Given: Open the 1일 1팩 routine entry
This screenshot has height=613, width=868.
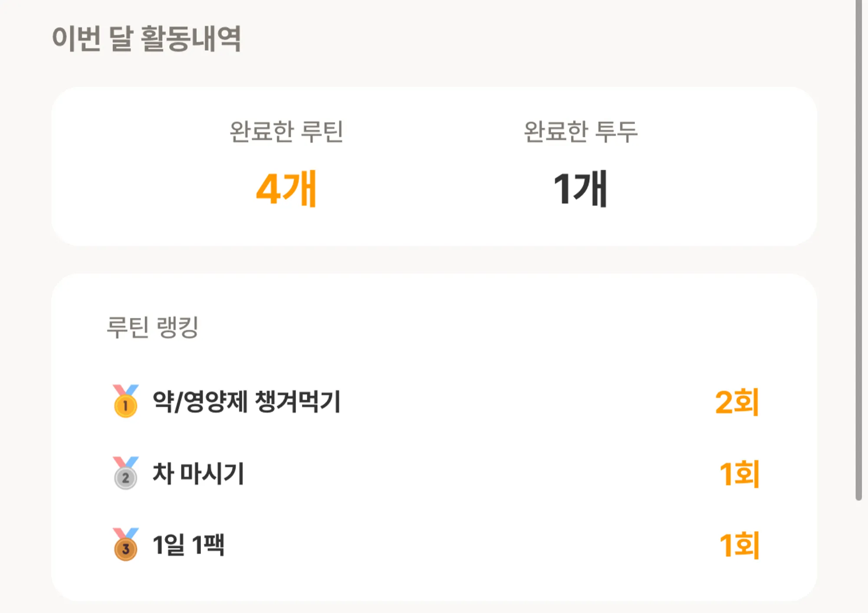Looking at the screenshot, I should [x=188, y=545].
